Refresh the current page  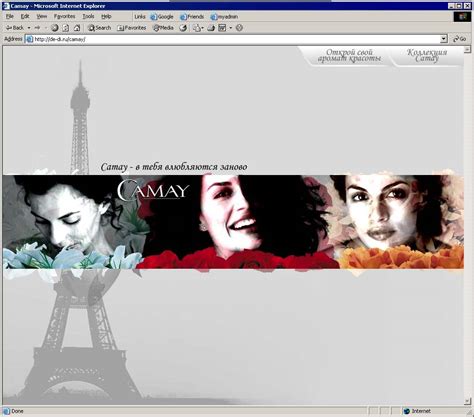click(66, 28)
